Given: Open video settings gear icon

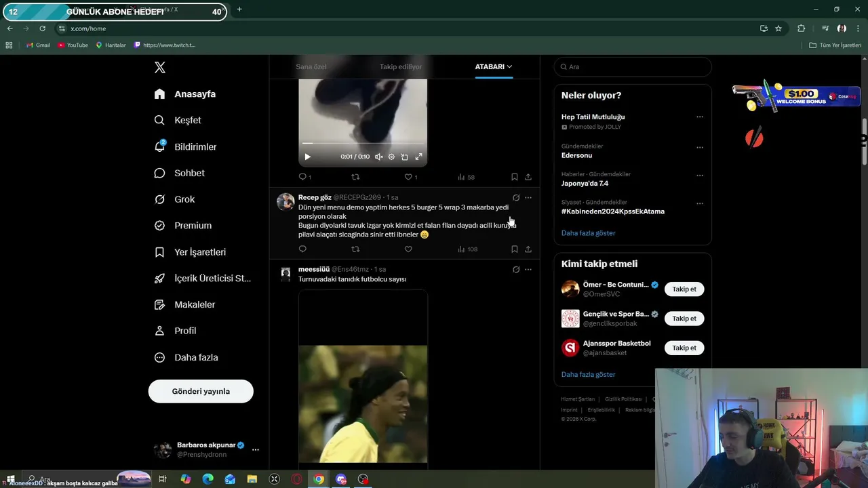Looking at the screenshot, I should (391, 157).
